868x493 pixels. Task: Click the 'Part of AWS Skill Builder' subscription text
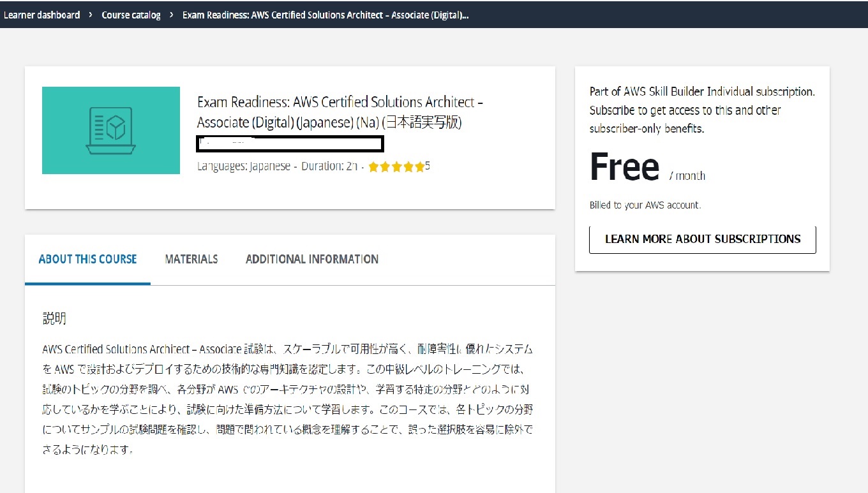pyautogui.click(x=702, y=110)
